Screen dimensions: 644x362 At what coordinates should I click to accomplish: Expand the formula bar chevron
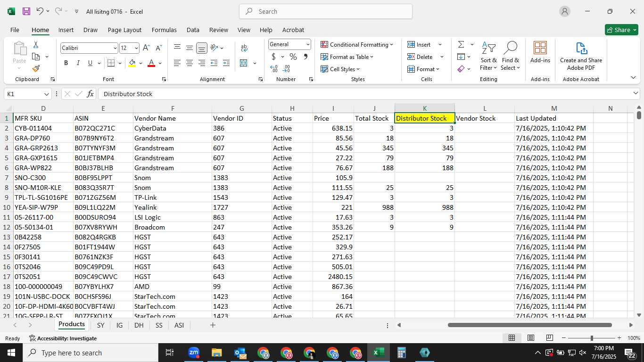click(636, 94)
